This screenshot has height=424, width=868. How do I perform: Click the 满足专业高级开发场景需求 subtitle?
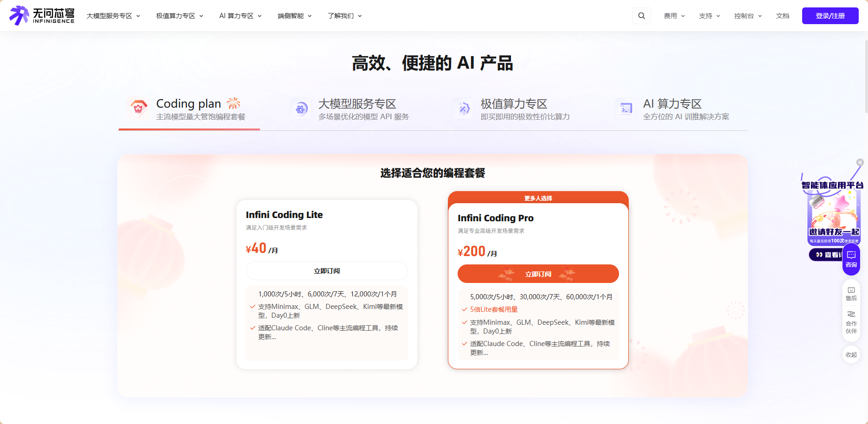click(491, 231)
